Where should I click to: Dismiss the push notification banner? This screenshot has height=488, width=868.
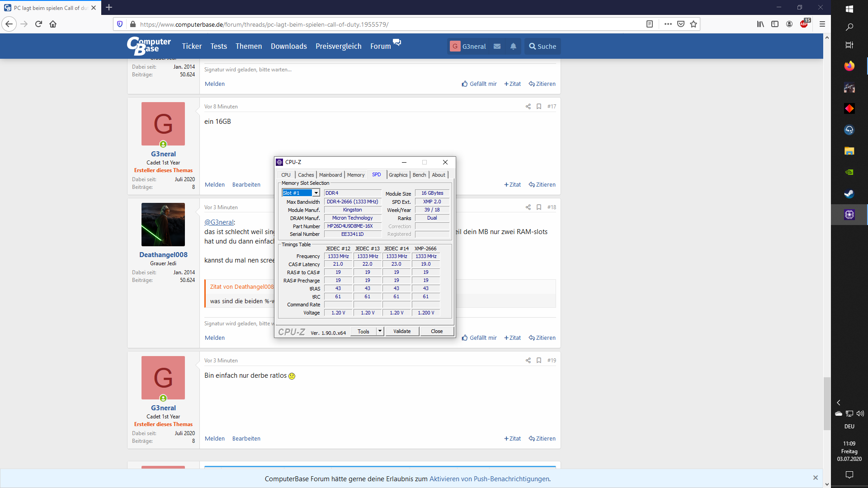(816, 478)
